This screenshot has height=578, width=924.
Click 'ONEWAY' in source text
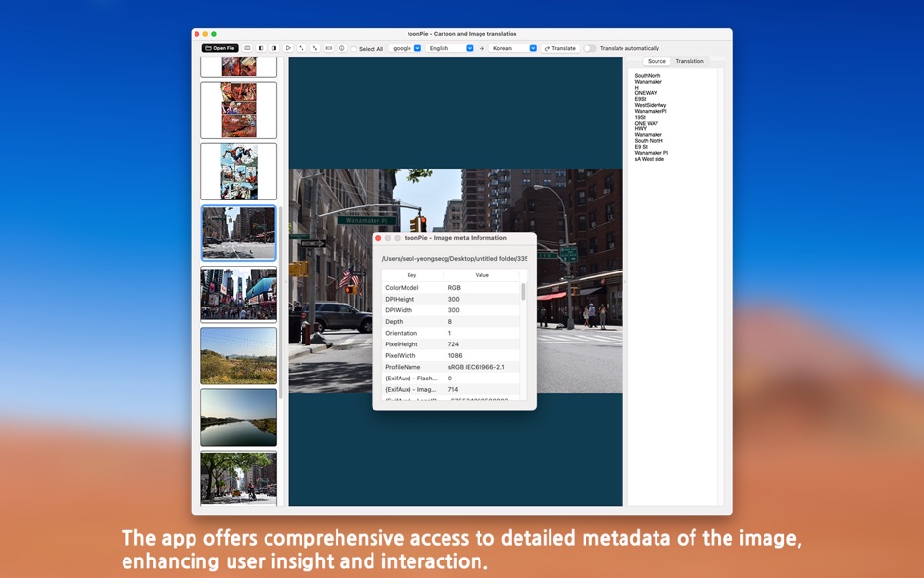point(645,93)
